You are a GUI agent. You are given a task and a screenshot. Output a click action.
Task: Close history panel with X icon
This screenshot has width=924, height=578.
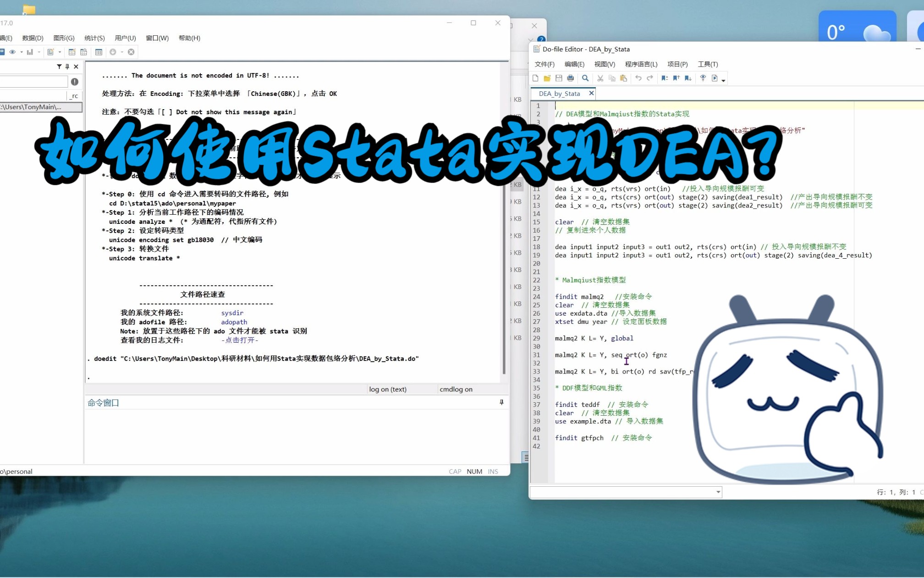click(x=76, y=67)
